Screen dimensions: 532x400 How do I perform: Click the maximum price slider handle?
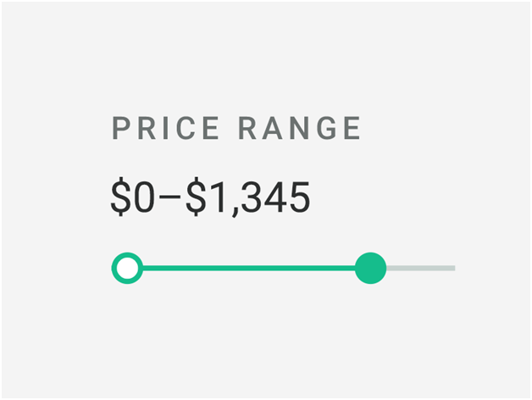pos(370,268)
